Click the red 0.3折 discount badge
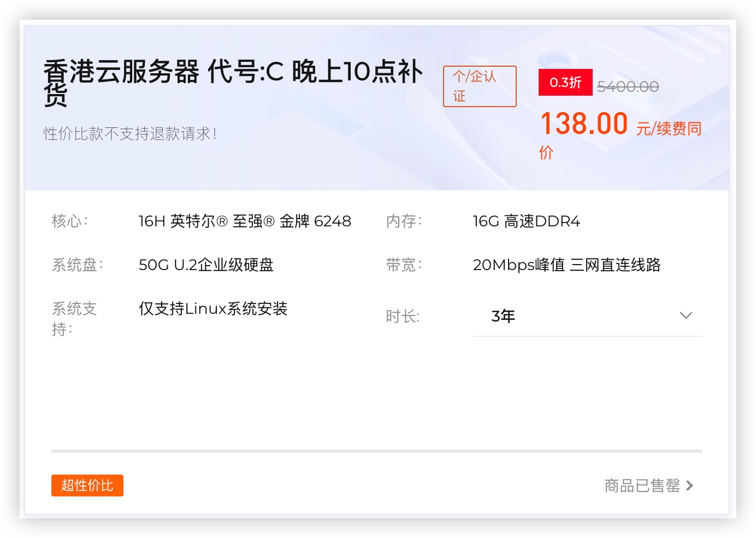Screen dimensions: 756x538 565,82
